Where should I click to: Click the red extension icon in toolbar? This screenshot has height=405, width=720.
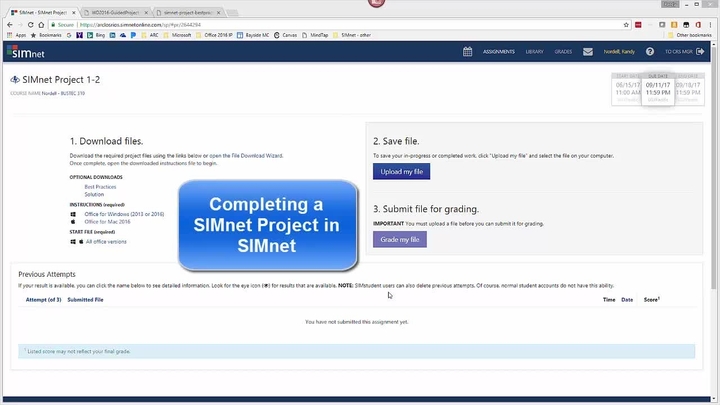[x=638, y=25]
